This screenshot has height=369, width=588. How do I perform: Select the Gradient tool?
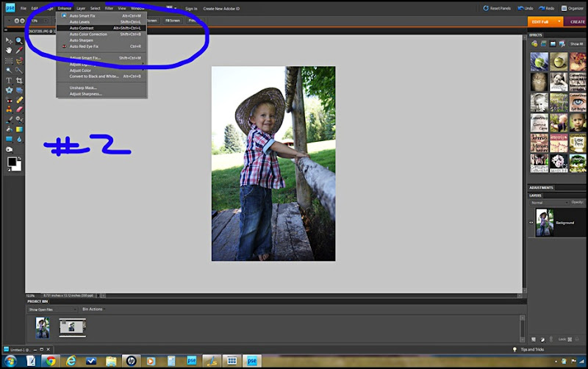pyautogui.click(x=19, y=129)
